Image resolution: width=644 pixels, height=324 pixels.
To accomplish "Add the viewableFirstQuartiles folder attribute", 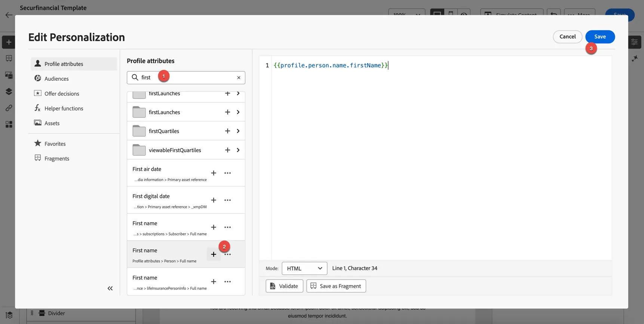I will [x=227, y=150].
